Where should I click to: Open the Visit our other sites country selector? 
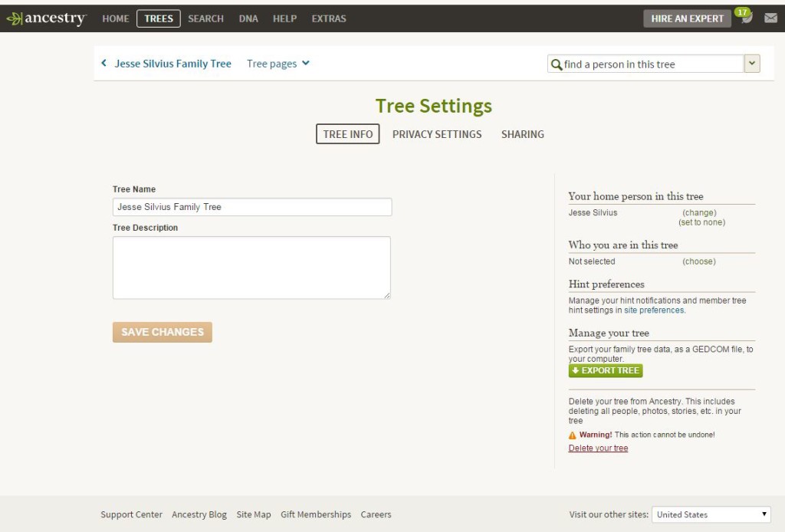tap(711, 514)
